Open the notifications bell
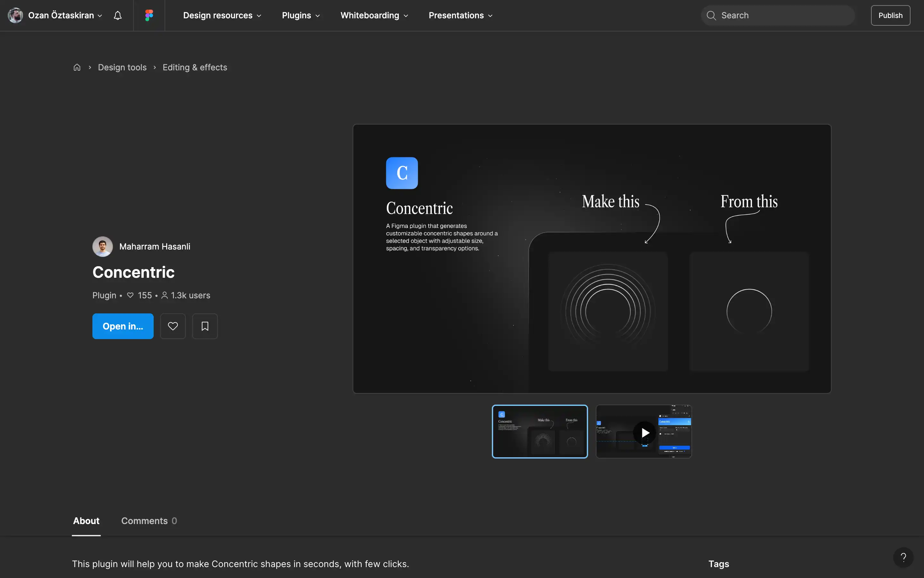Screen dimensions: 924x578 [x=118, y=15]
